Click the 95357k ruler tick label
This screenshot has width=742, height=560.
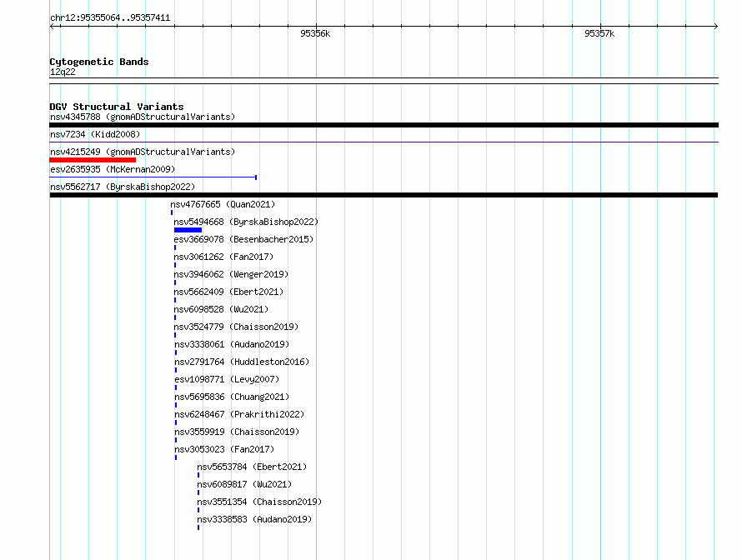[x=599, y=33]
